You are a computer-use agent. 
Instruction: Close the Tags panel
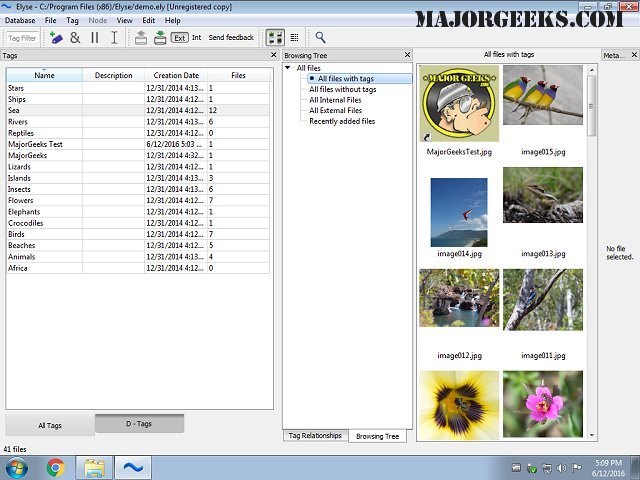273,55
